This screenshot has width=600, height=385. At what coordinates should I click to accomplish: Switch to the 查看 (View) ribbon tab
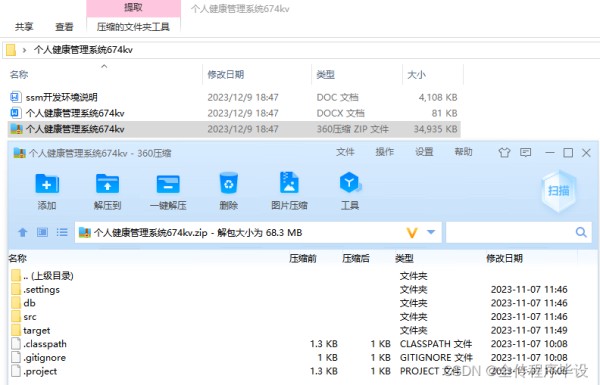[64, 27]
